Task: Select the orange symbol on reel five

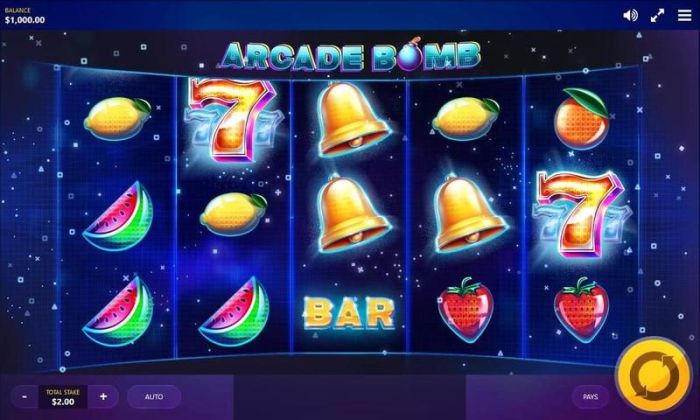Action: click(581, 118)
